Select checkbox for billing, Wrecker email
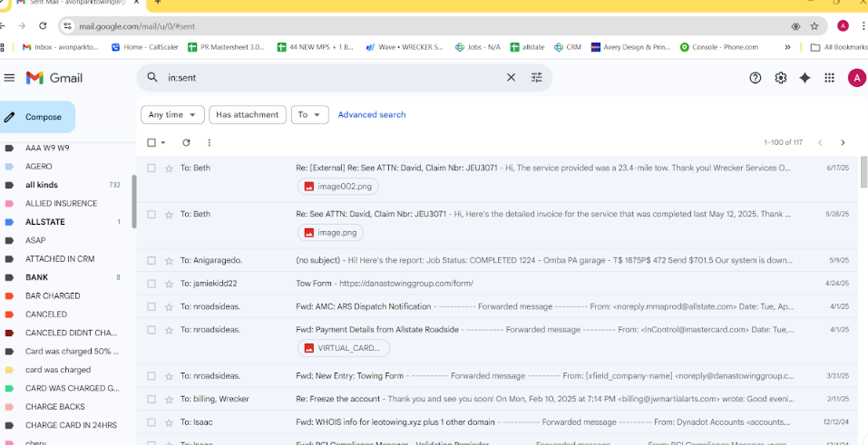The height and width of the screenshot is (445, 868). coord(151,399)
